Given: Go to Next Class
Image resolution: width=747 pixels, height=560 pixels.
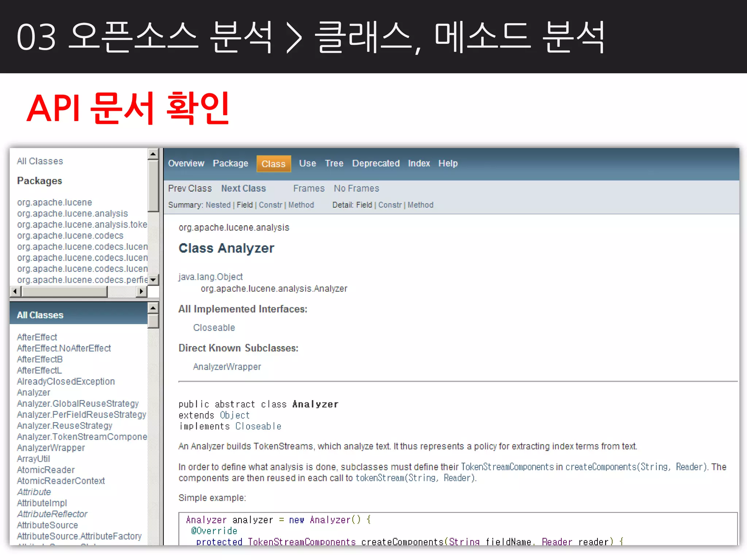Looking at the screenshot, I should pyautogui.click(x=244, y=188).
